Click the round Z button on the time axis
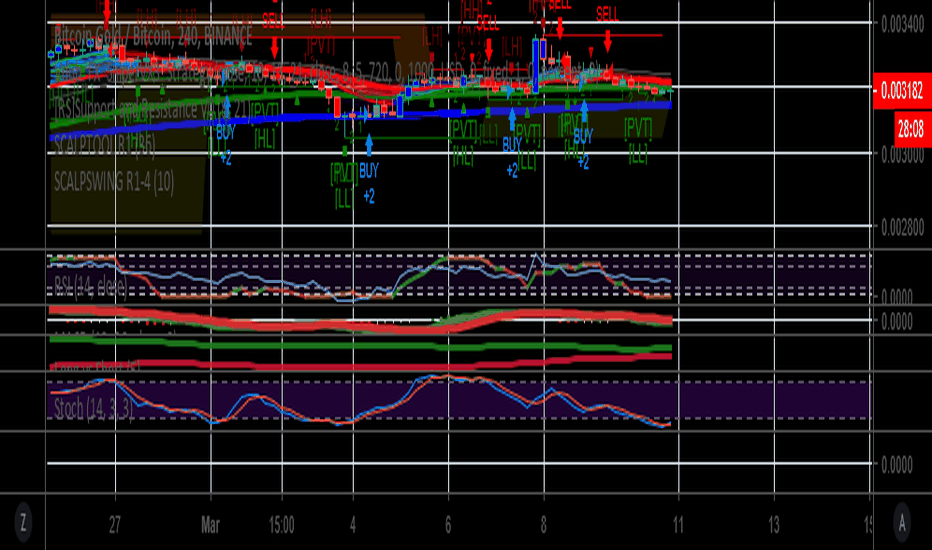Image resolution: width=932 pixels, height=550 pixels. [23, 523]
